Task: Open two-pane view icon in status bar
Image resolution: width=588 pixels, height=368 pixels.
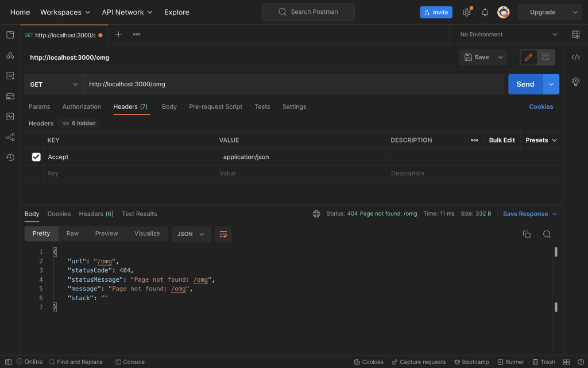Action: (x=566, y=362)
